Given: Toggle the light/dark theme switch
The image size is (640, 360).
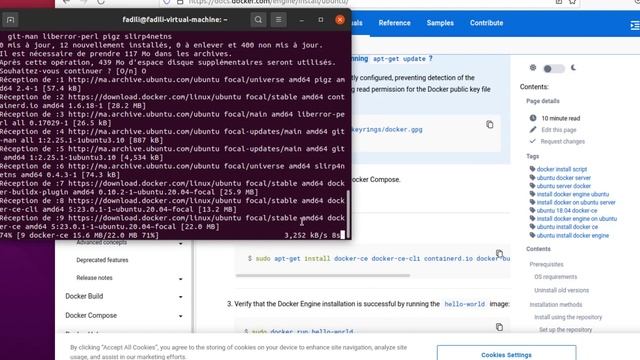Looking at the screenshot, I should point(553,69).
